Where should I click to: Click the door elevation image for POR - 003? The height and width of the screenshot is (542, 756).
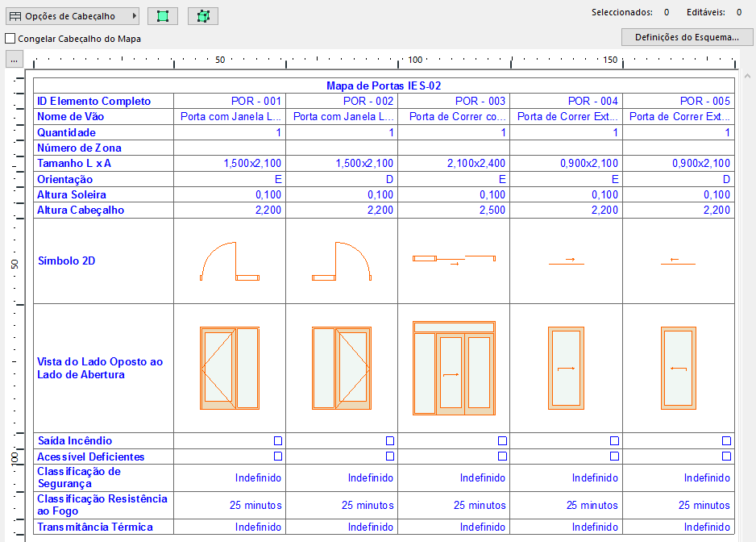pos(453,367)
